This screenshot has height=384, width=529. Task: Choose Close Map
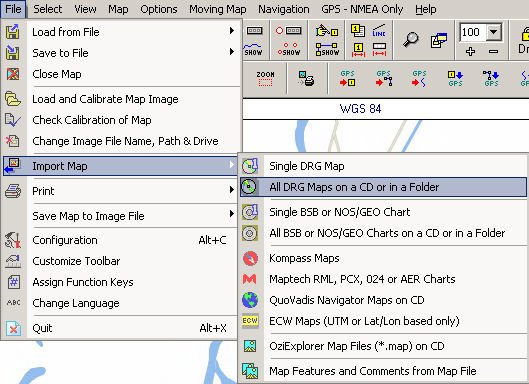(121, 74)
